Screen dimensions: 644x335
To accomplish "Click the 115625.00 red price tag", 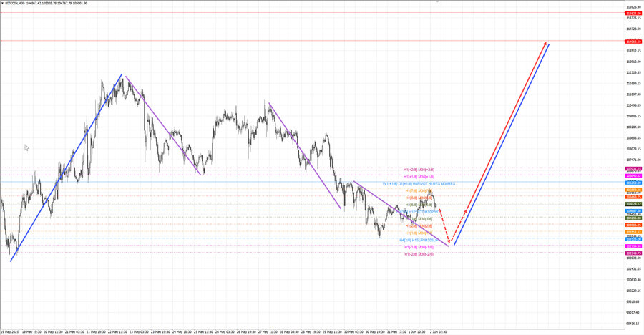I will (633, 13).
